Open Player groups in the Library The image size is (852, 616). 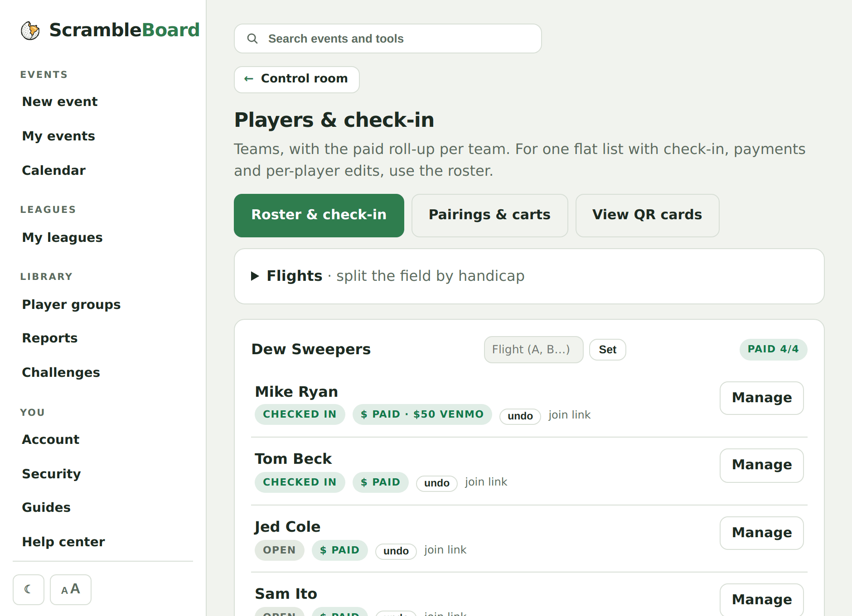[x=72, y=305]
